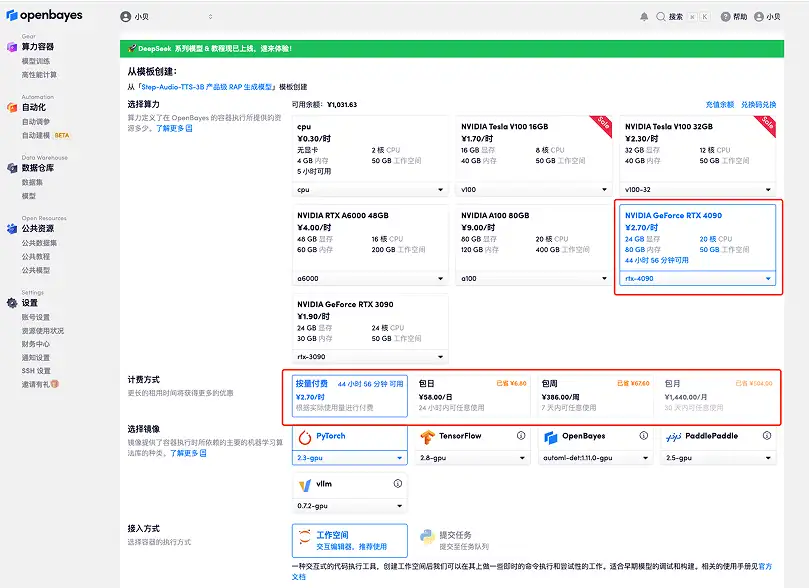Click the 公共资源 sidebar icon

click(12, 228)
